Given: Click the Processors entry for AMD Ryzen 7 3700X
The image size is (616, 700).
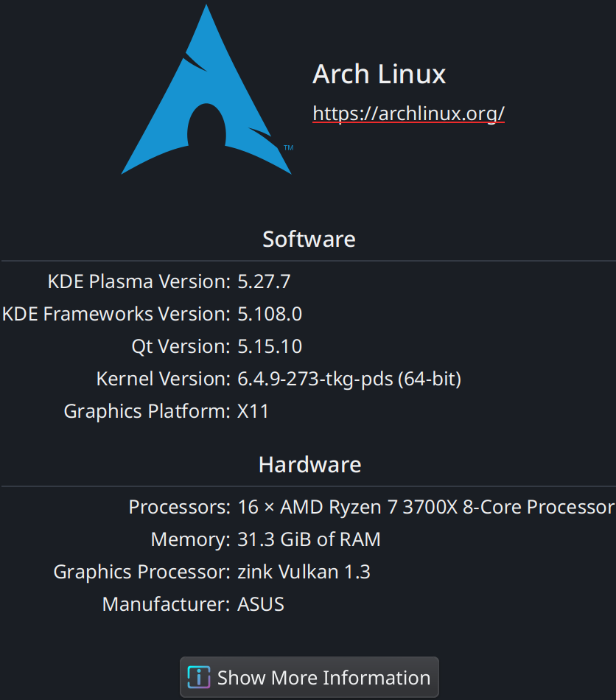Looking at the screenshot, I should (x=424, y=506).
